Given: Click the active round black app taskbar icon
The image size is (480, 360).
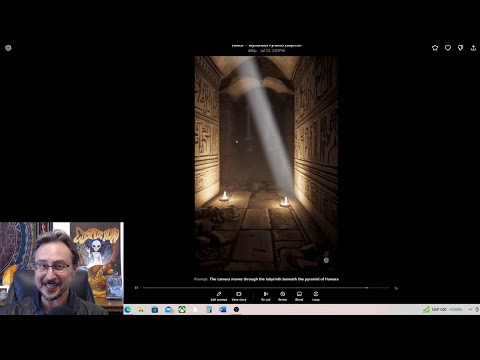Looking at the screenshot, I should (236, 310).
